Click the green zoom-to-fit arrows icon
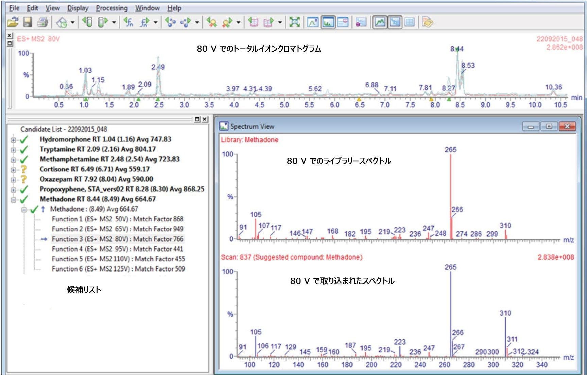 coord(294,22)
